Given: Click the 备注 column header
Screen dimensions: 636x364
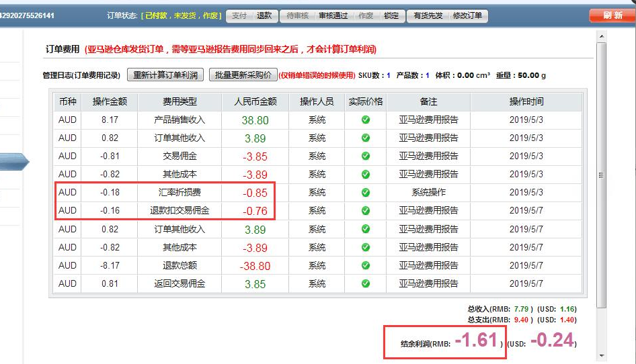Looking at the screenshot, I should 428,101.
